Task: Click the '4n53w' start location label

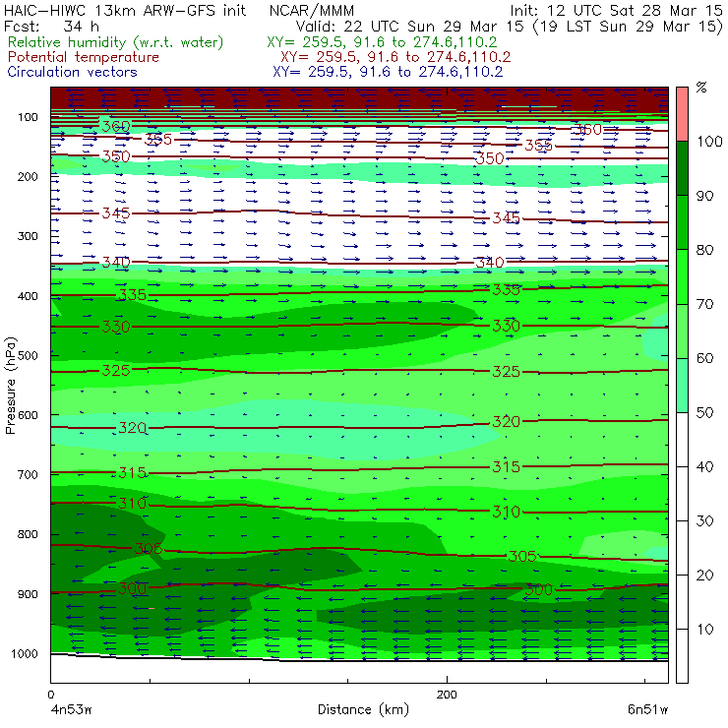Action: [72, 709]
